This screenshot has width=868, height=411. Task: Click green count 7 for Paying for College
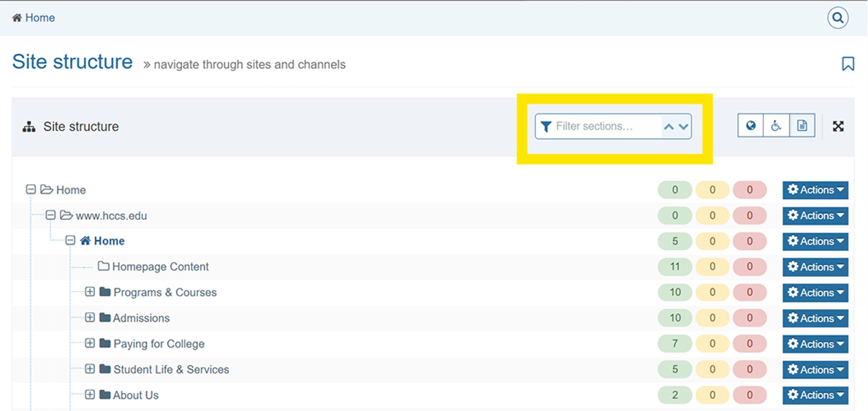point(675,343)
